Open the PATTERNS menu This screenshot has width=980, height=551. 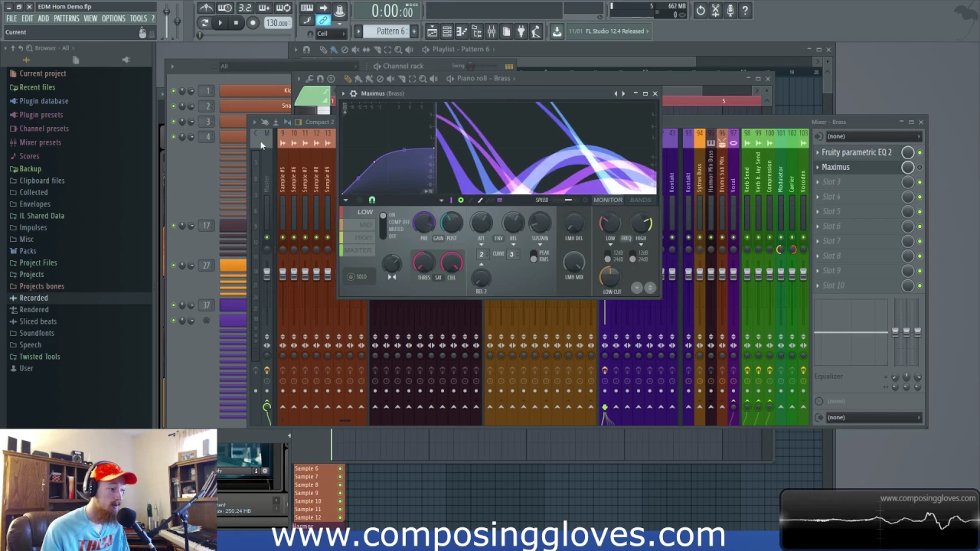[x=67, y=18]
